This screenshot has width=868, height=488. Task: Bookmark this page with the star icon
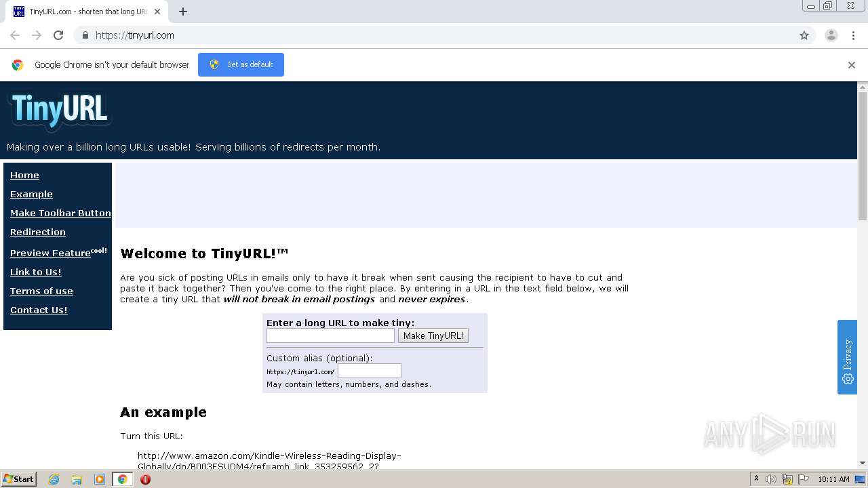pyautogui.click(x=804, y=35)
